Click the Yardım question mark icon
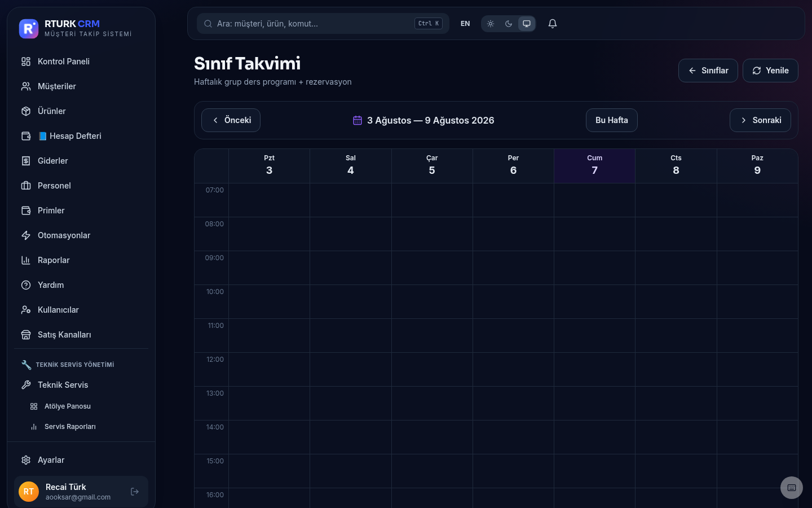 [x=26, y=285]
